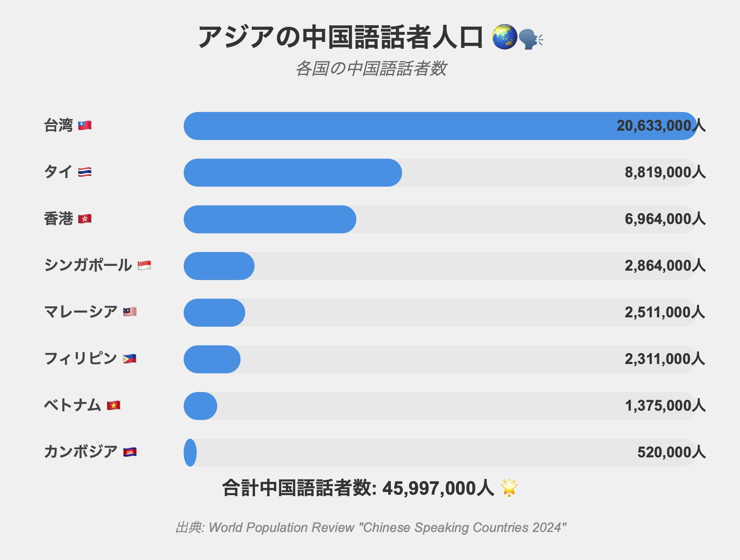Click the Philippines flag icon
The height and width of the screenshot is (560, 740).
[129, 359]
